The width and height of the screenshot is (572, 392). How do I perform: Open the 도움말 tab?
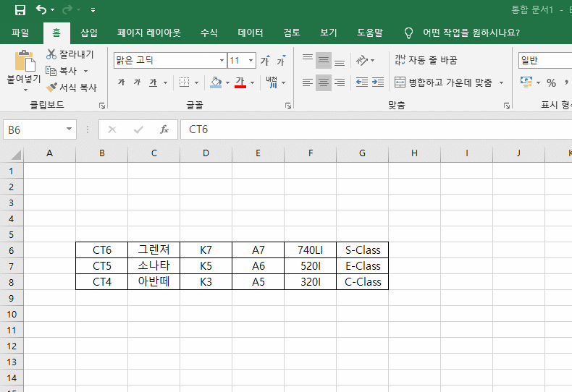[x=369, y=33]
